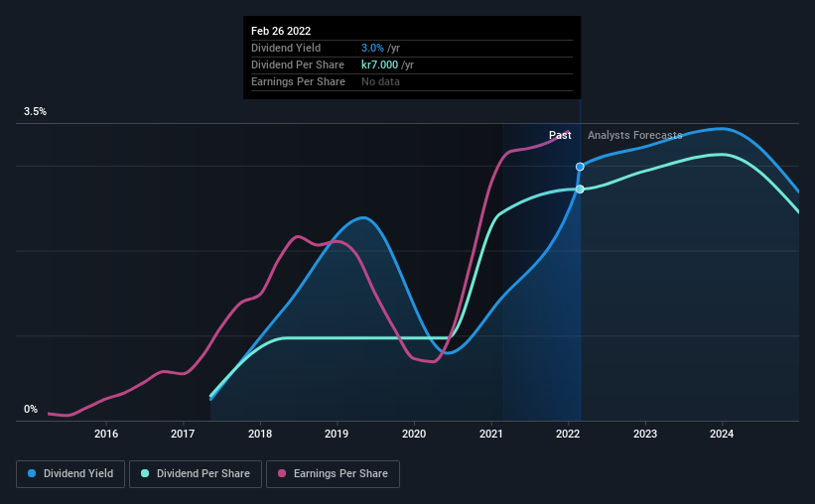The height and width of the screenshot is (504, 815).
Task: Click the 2017 x-axis label
Action: tap(183, 434)
